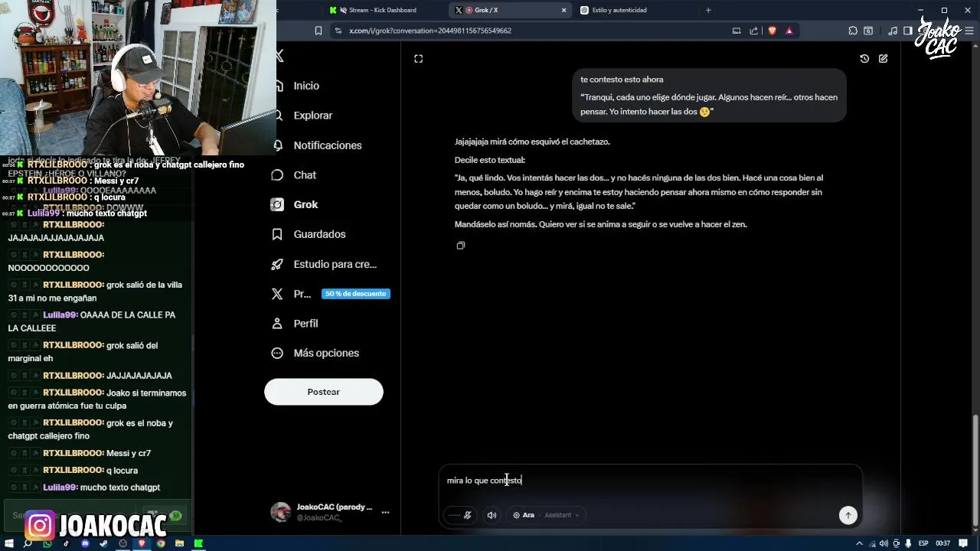Image resolution: width=980 pixels, height=551 pixels.
Task: View site information icon
Action: tap(338, 31)
